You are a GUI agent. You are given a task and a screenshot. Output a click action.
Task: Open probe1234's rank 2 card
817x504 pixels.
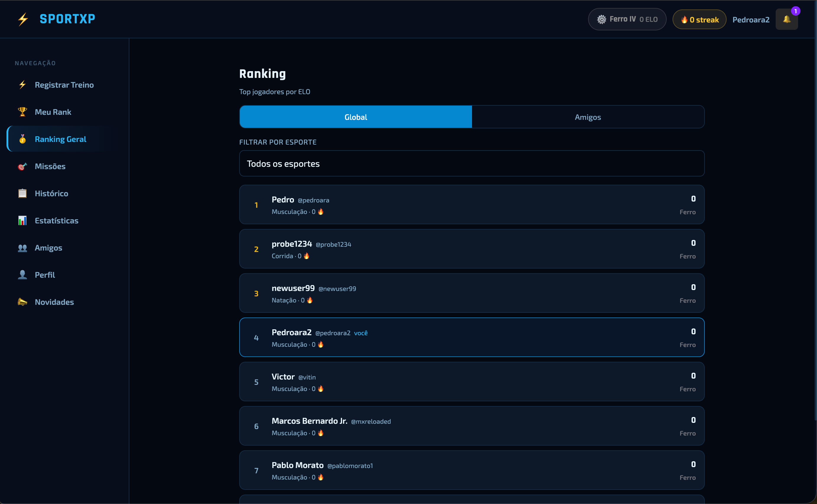click(472, 249)
